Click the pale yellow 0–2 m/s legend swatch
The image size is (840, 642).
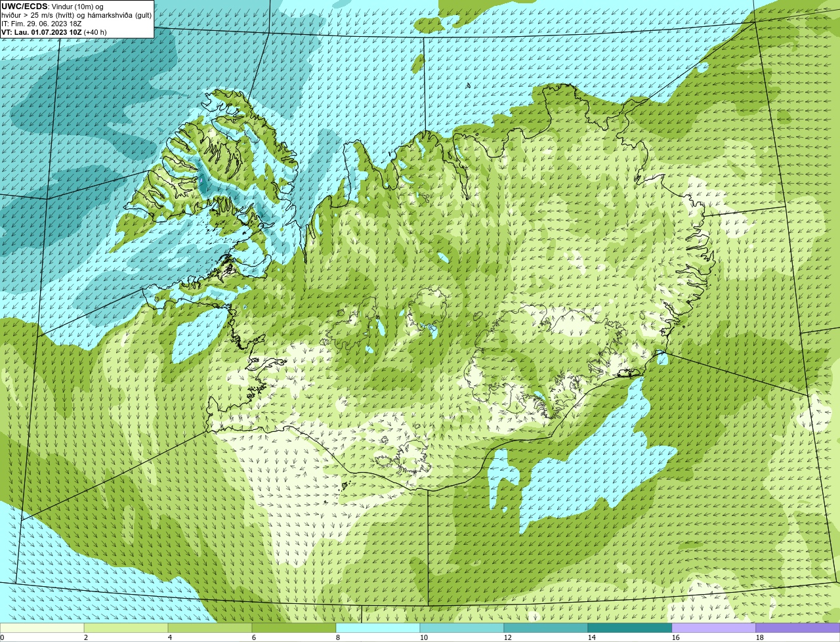42,628
